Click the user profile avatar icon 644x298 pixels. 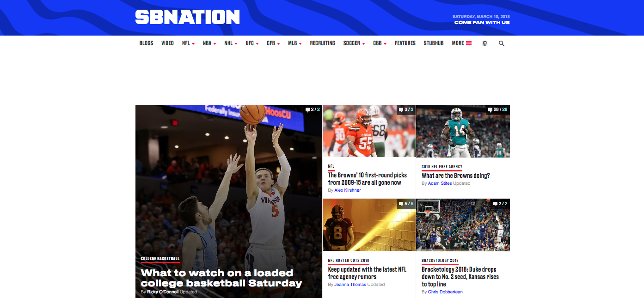[x=485, y=43]
